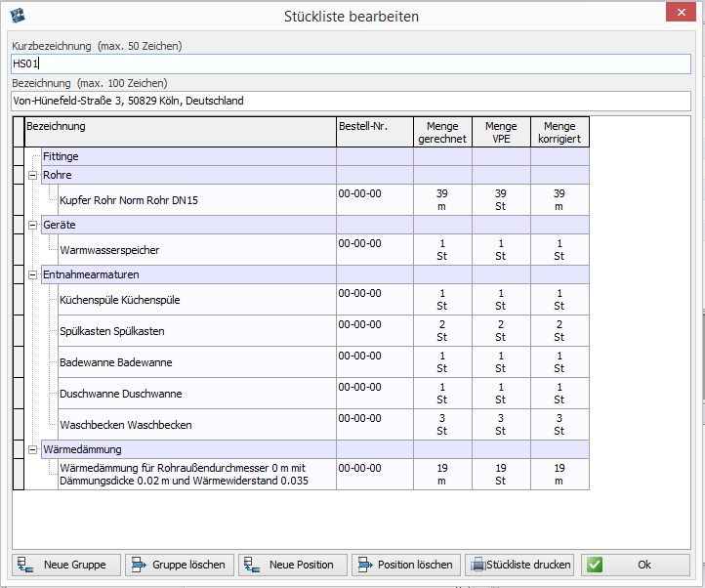Image resolution: width=705 pixels, height=588 pixels.
Task: Click Menge korrigiert 1 St for Küchenspüle
Action: 560,300
